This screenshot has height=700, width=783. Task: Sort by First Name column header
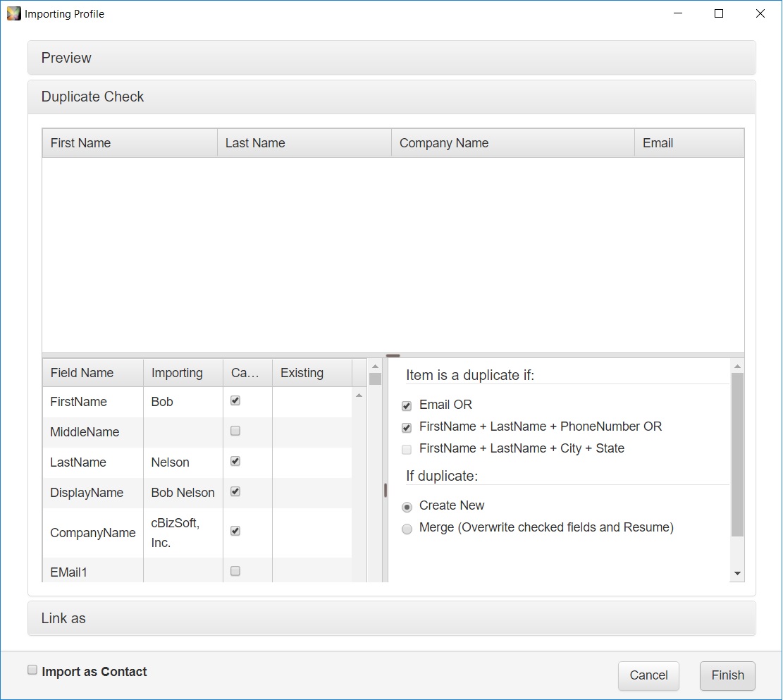click(130, 143)
